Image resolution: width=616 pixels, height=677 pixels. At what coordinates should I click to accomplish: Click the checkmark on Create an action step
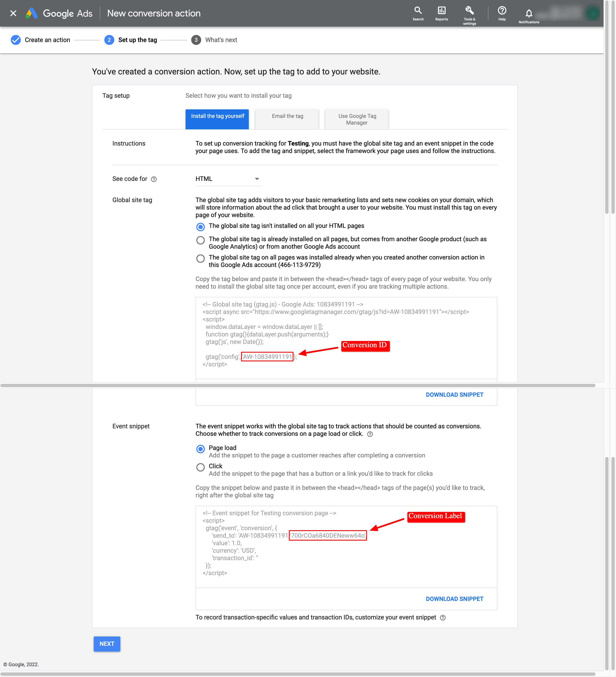(x=15, y=40)
